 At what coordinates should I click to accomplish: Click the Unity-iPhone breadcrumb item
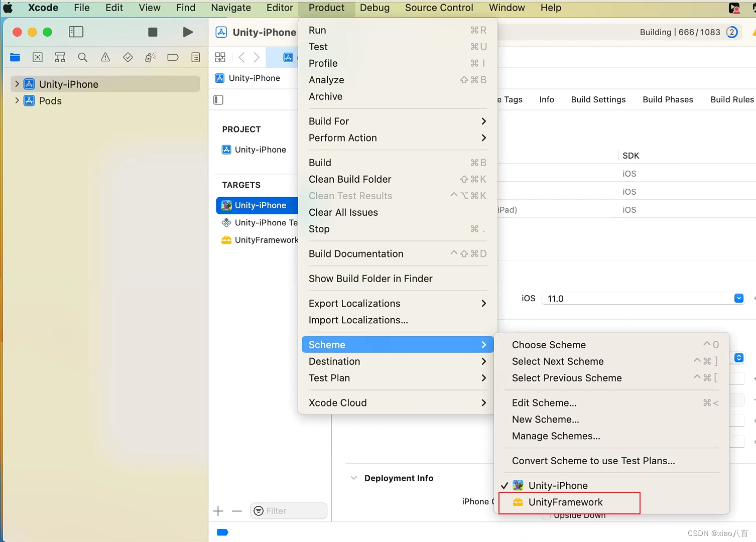pos(247,78)
